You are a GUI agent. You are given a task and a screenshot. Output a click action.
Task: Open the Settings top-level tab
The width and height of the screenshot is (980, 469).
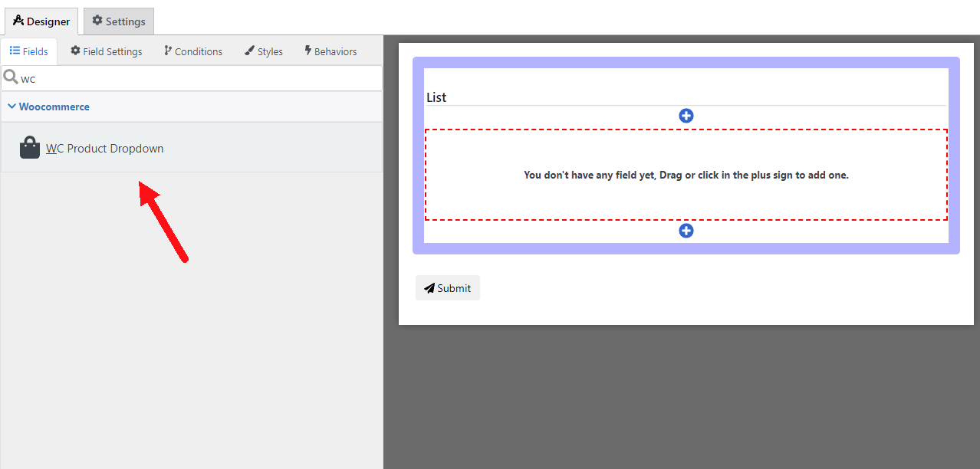click(x=119, y=21)
